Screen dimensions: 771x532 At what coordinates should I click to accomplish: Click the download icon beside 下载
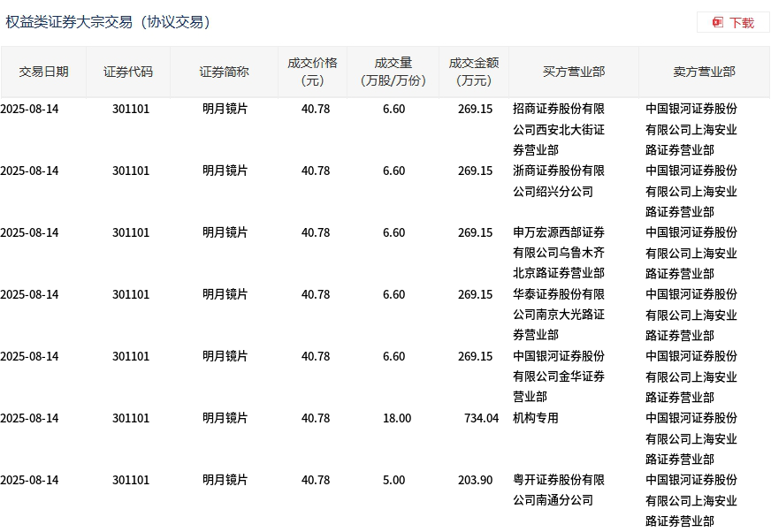click(x=718, y=22)
